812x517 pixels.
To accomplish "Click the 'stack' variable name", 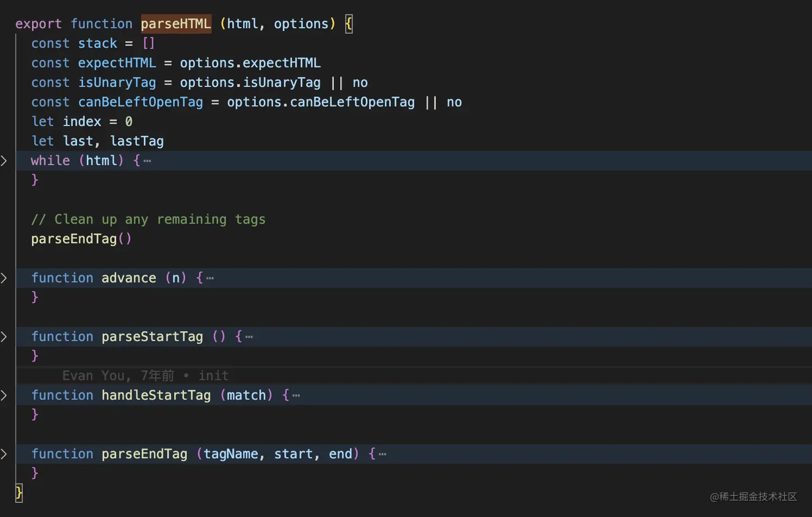I will pos(98,43).
